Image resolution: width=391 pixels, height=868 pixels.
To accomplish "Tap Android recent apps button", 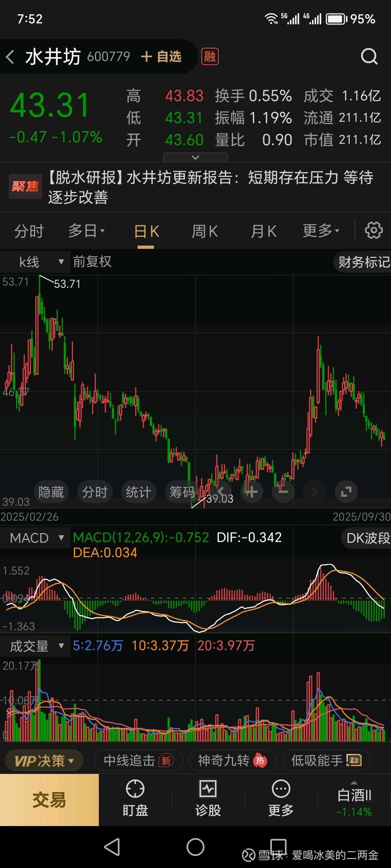I will coord(278,847).
